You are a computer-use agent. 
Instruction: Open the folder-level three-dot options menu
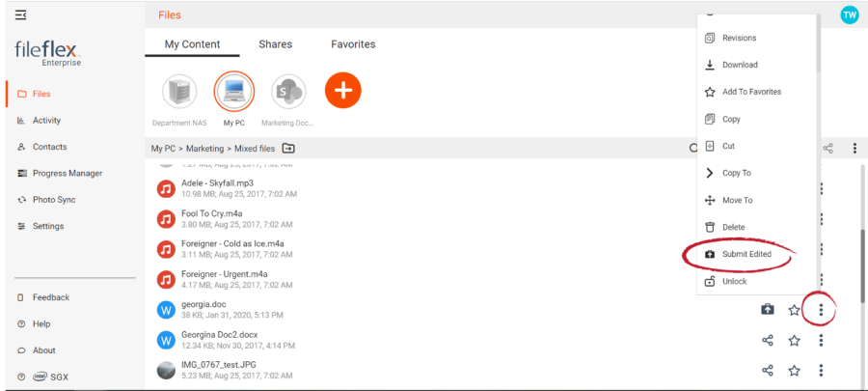(x=855, y=149)
